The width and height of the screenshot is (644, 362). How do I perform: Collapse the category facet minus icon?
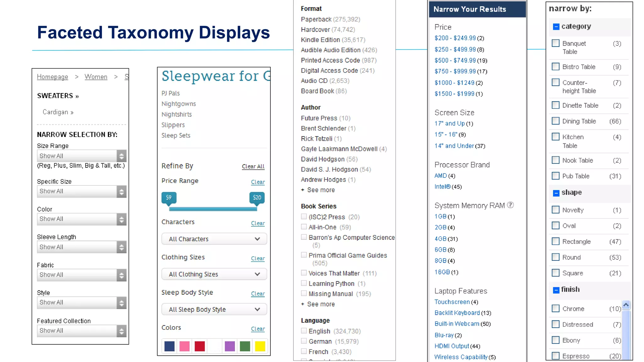[556, 27]
